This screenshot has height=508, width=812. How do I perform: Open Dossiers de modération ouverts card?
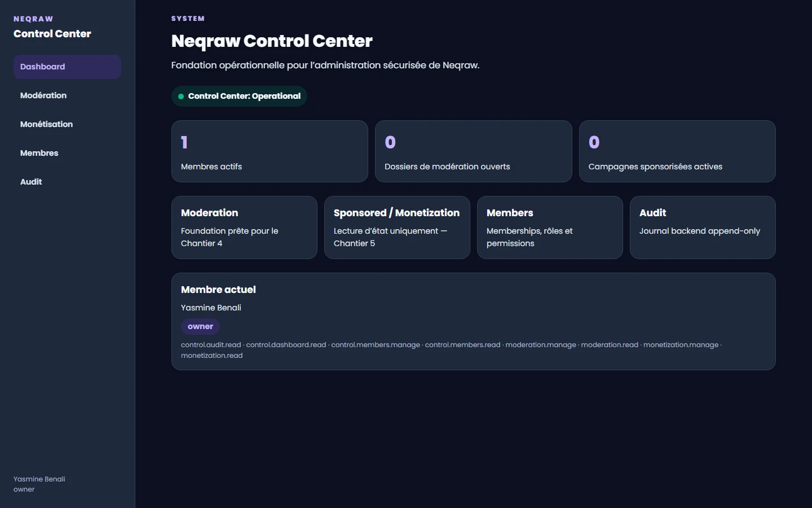474,151
